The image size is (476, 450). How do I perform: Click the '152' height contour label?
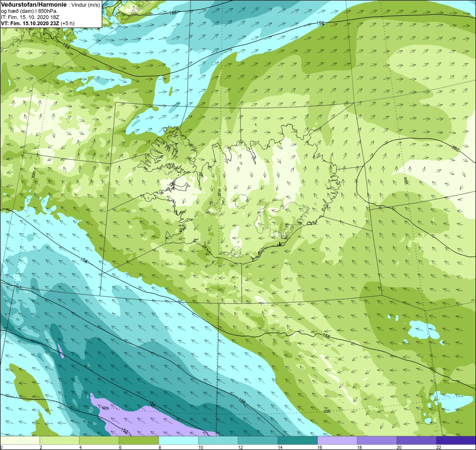click(x=124, y=430)
